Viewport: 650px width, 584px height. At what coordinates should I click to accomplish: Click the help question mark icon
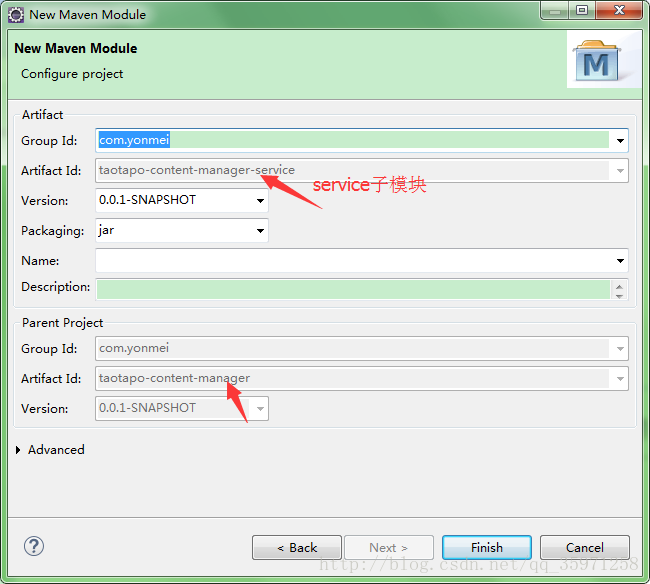[x=34, y=546]
